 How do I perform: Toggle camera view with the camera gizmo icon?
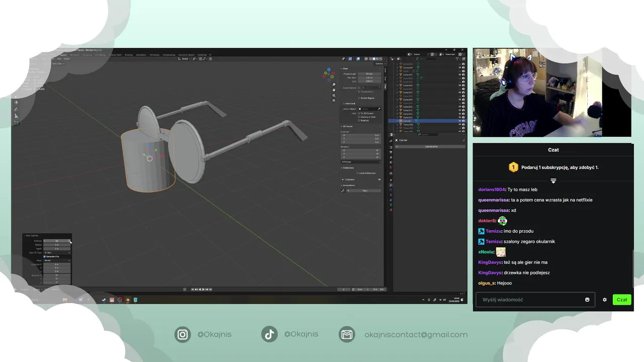[x=334, y=95]
